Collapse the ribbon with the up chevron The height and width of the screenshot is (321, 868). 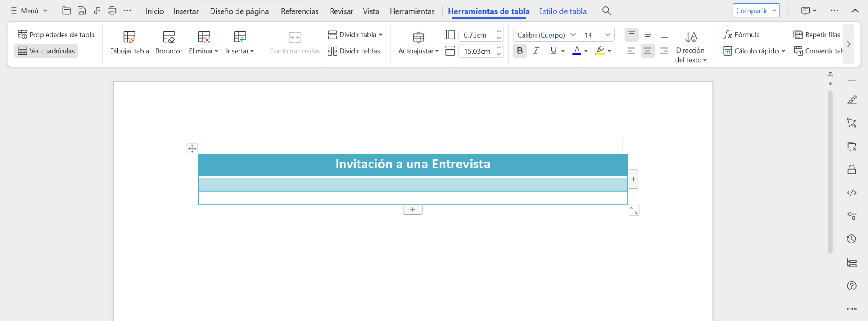[855, 11]
